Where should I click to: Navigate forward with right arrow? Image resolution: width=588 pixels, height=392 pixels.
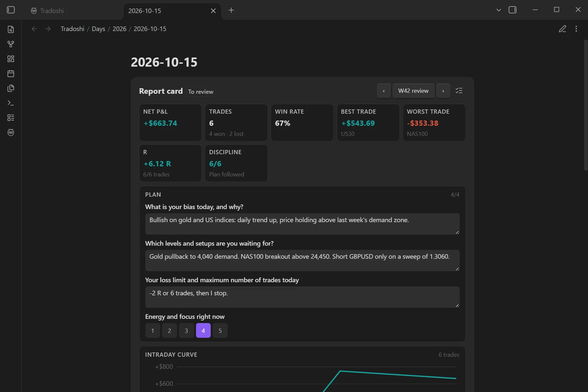click(x=48, y=29)
